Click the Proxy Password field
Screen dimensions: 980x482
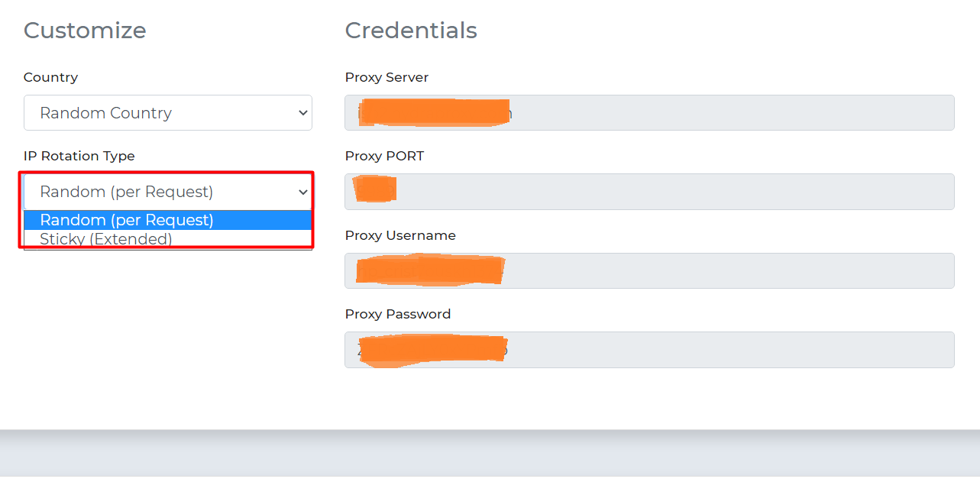[726, 350]
